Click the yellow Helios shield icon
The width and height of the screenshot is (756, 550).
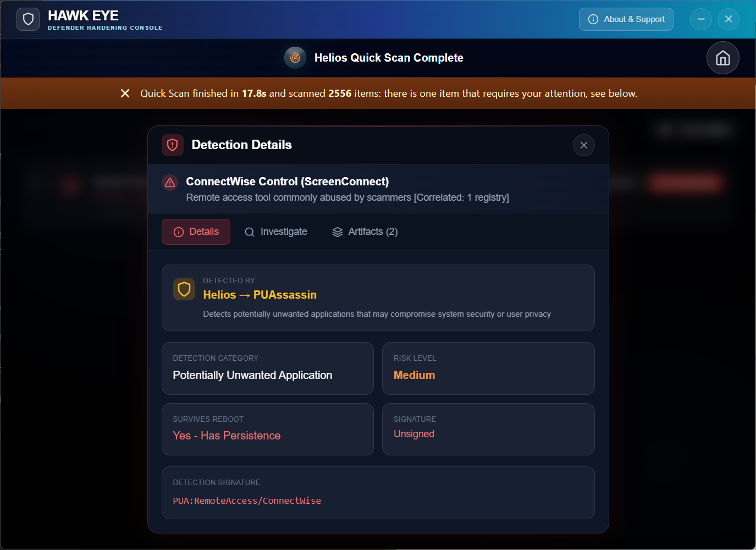tap(184, 289)
